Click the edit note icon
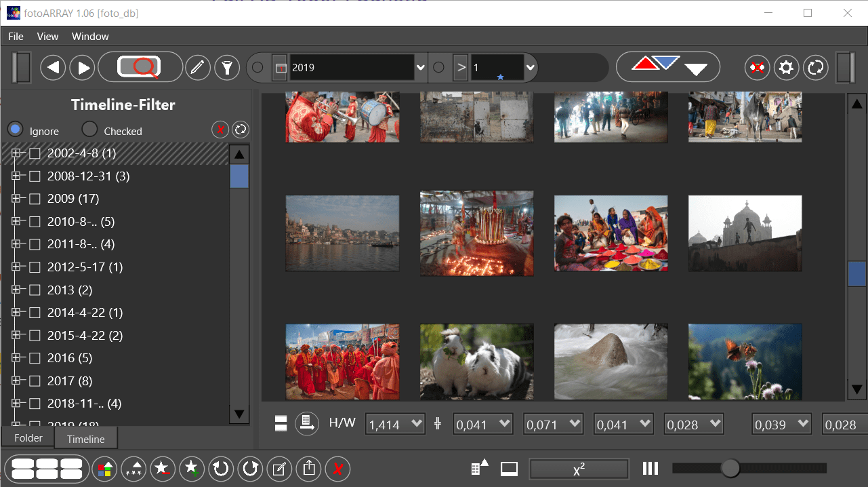The height and width of the screenshot is (487, 868). tap(279, 468)
